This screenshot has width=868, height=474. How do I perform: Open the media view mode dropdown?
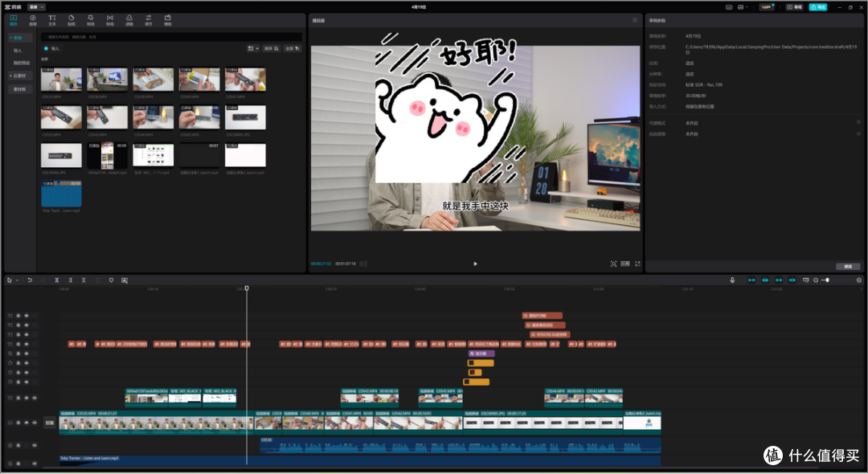(253, 49)
